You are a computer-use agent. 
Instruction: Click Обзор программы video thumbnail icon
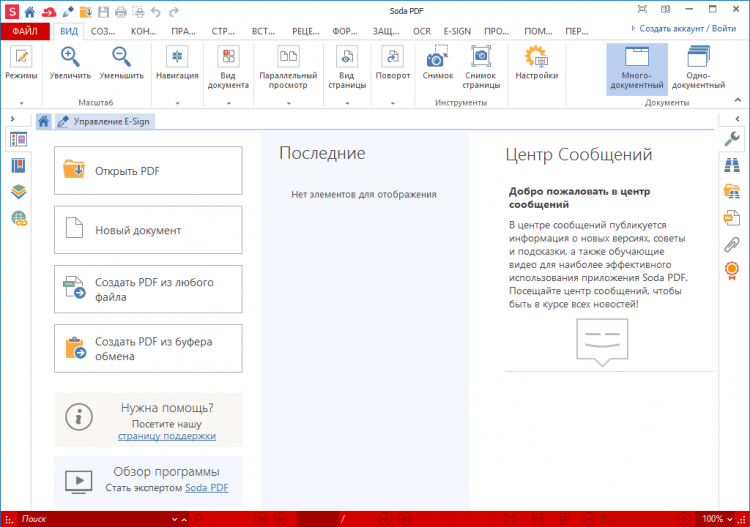coord(78,482)
